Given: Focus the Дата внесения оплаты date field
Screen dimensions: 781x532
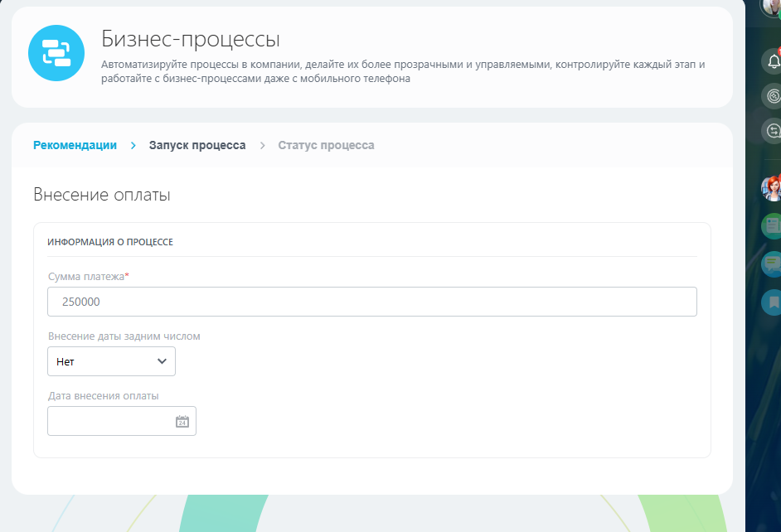Looking at the screenshot, I should (122, 421).
